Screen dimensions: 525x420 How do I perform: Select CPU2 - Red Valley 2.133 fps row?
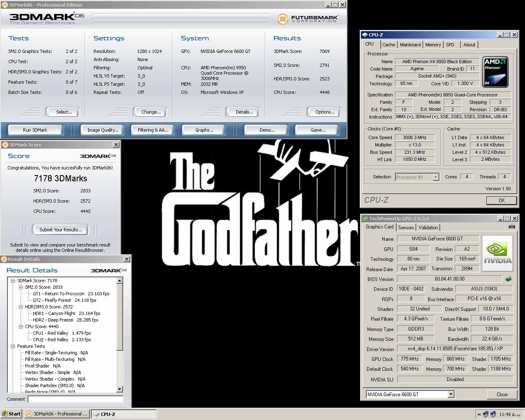(62, 340)
